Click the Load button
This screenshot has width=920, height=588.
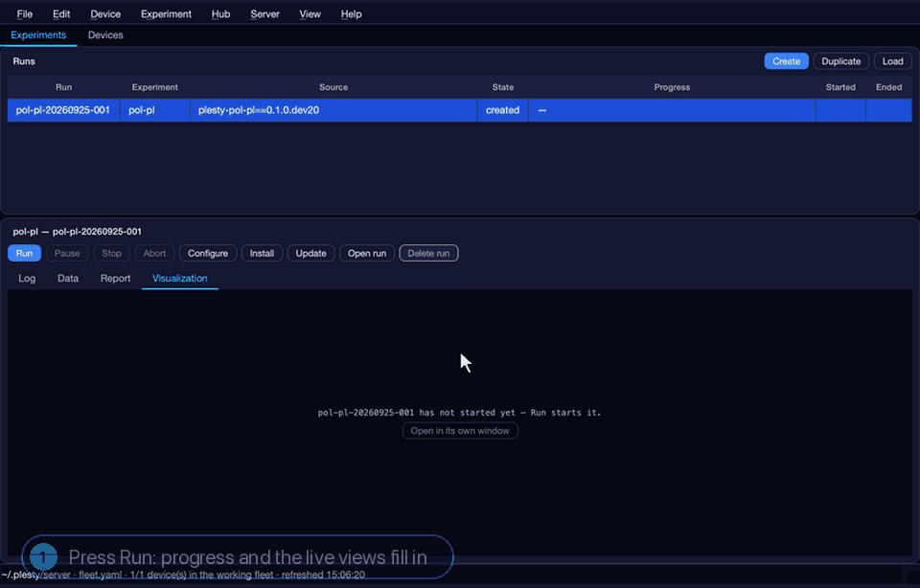tap(892, 61)
